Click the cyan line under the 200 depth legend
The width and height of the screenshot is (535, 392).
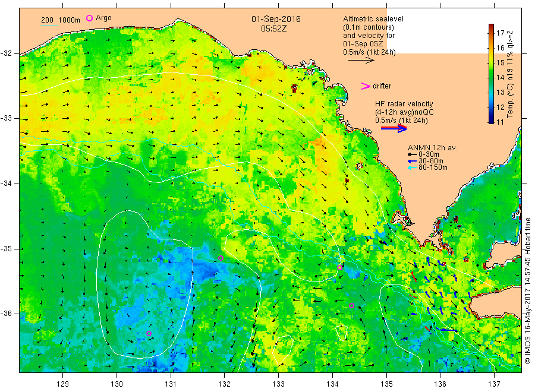pyautogui.click(x=49, y=26)
